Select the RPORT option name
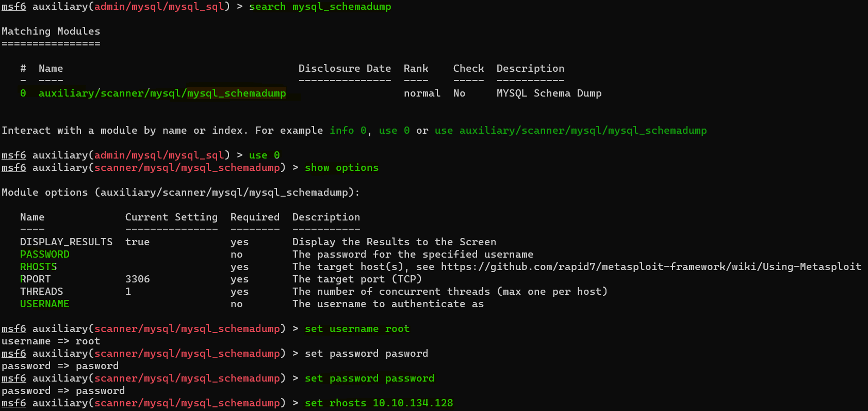The image size is (868, 411). pos(35,279)
